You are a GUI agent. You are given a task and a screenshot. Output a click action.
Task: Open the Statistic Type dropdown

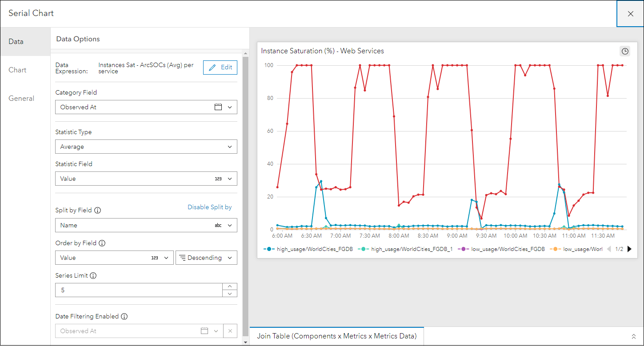[x=146, y=147]
